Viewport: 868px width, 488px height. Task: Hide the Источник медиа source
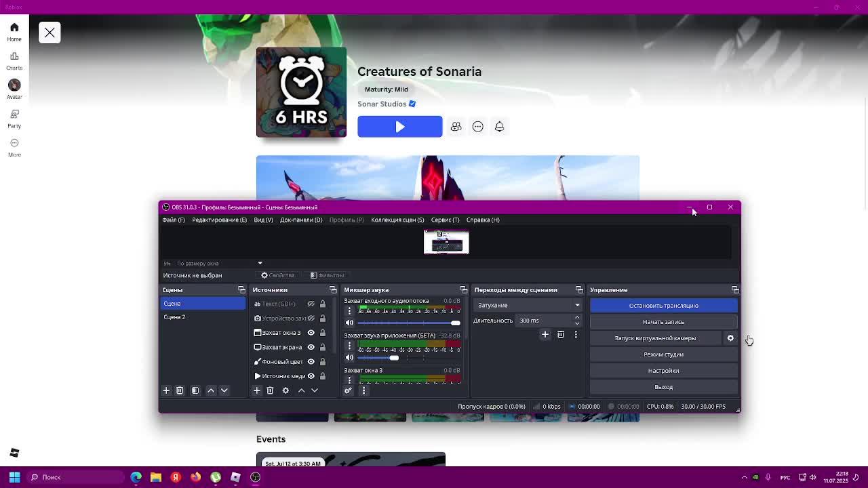coord(311,376)
